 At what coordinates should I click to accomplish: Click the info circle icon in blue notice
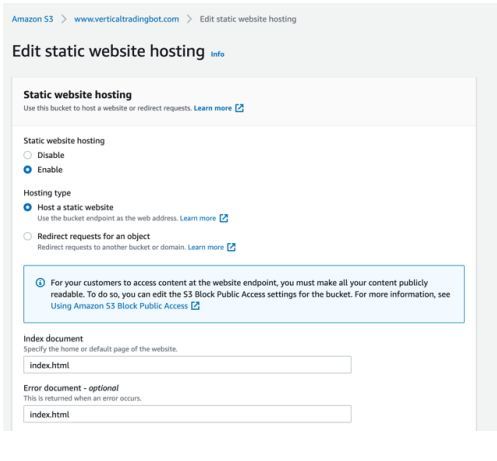point(40,283)
